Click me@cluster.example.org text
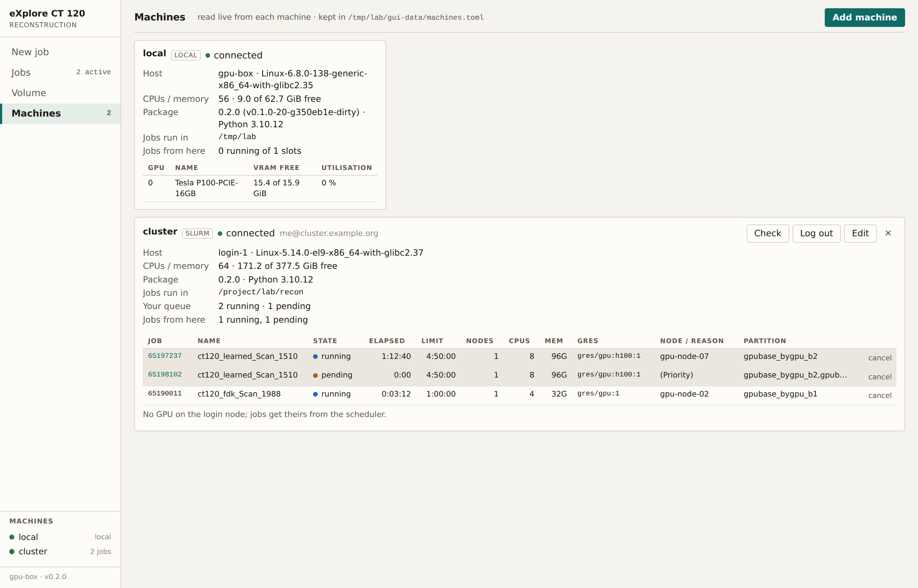Viewport: 918px width, 588px height. pyautogui.click(x=329, y=233)
